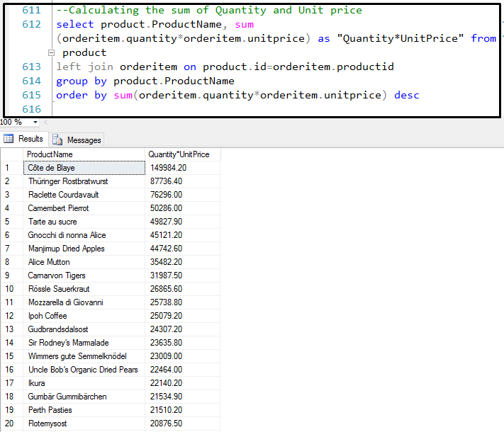Select row header number 10

[x=12, y=289]
